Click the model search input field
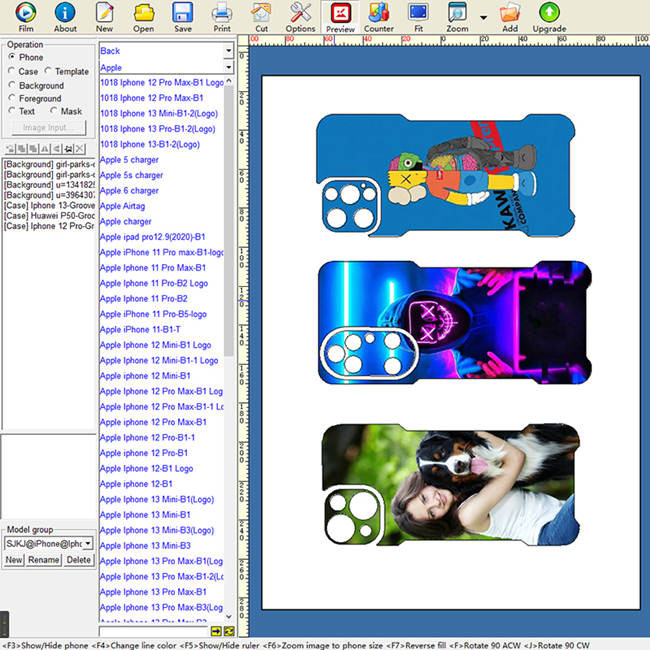Viewport: 650px width, 650px height. coord(154,631)
